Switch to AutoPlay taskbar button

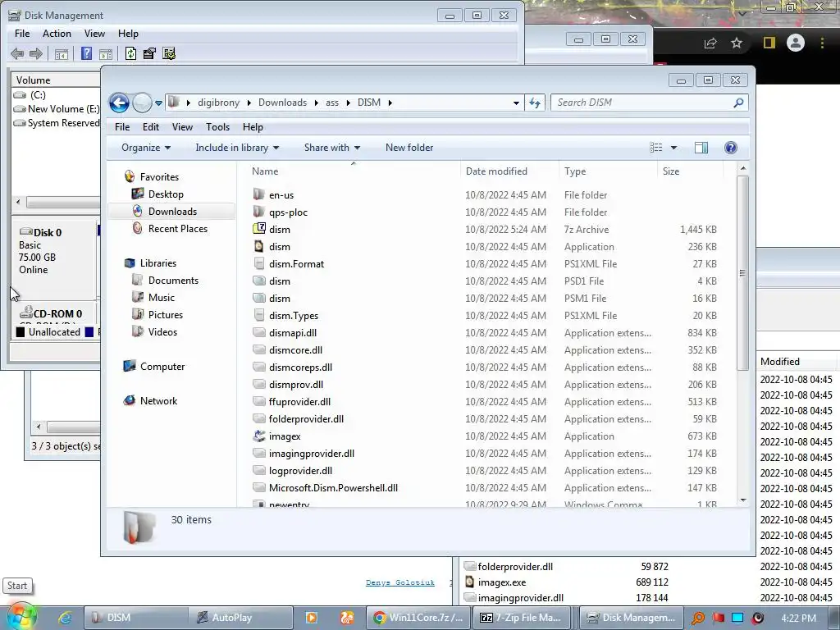point(242,618)
